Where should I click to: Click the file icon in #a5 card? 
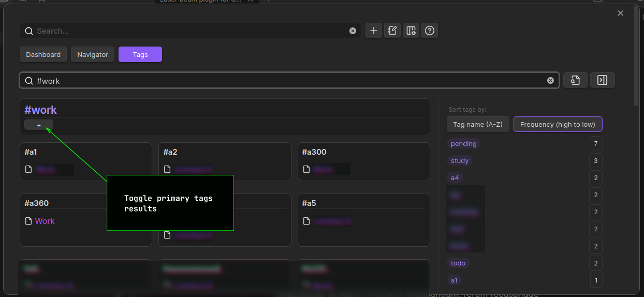tap(306, 221)
